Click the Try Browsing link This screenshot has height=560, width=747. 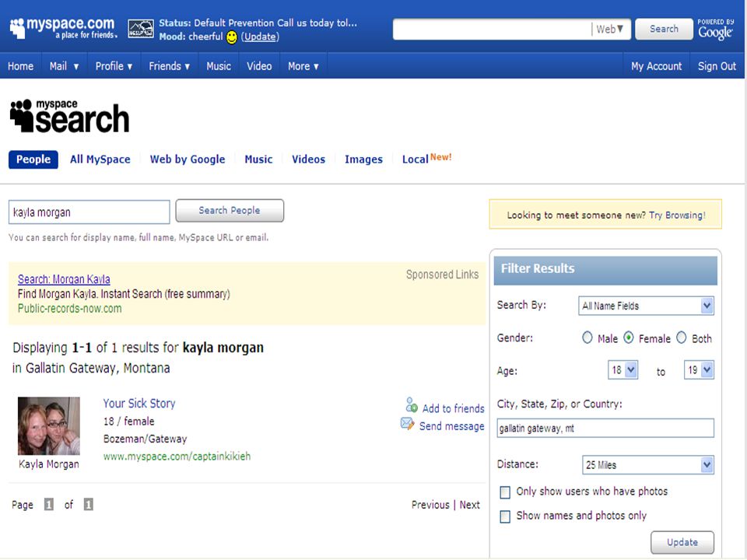677,215
